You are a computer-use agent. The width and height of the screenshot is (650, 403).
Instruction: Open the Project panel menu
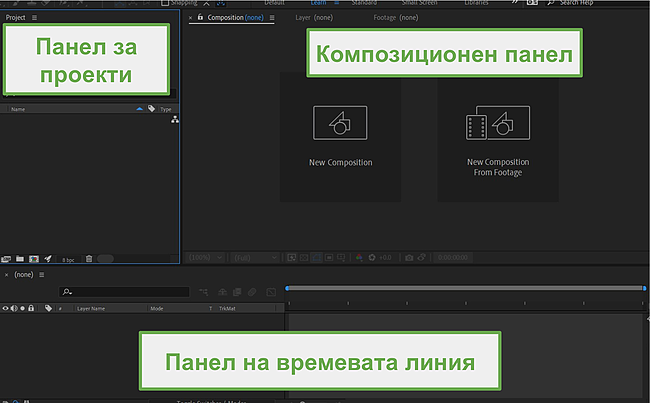click(x=34, y=17)
